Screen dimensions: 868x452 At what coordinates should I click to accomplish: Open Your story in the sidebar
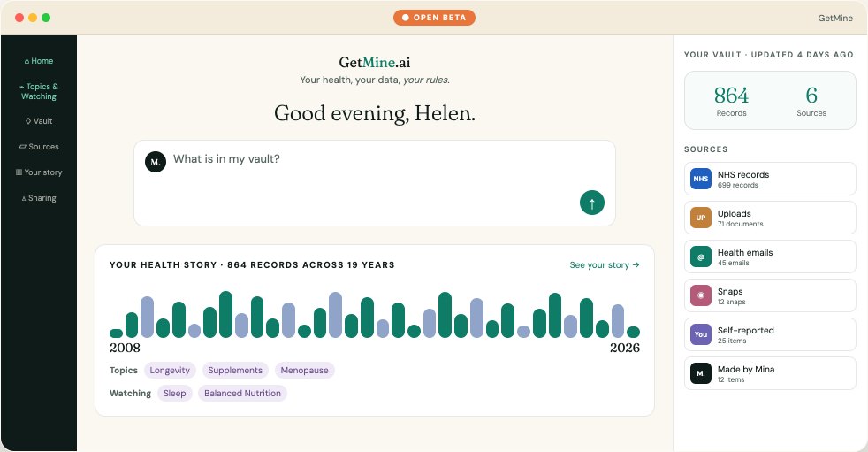(39, 172)
